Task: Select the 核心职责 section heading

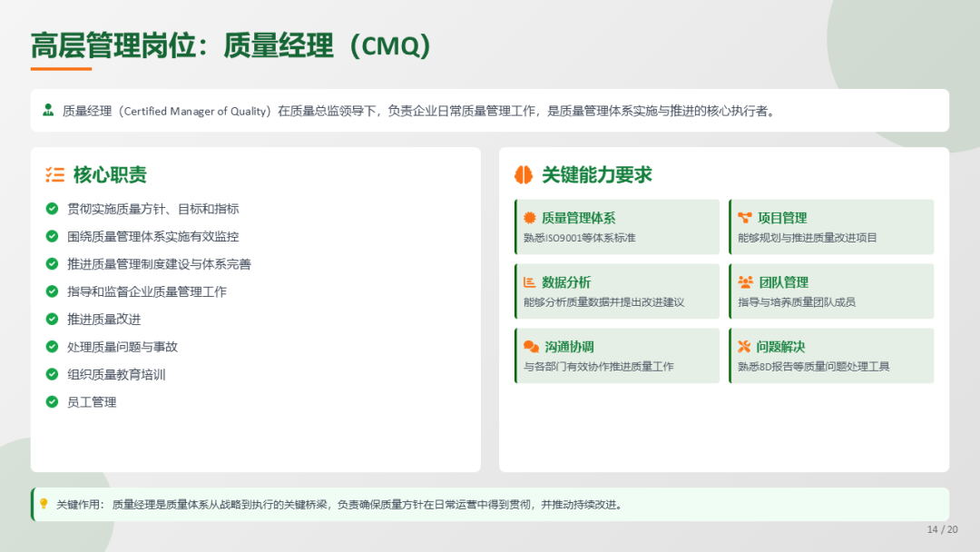Action: tap(110, 175)
